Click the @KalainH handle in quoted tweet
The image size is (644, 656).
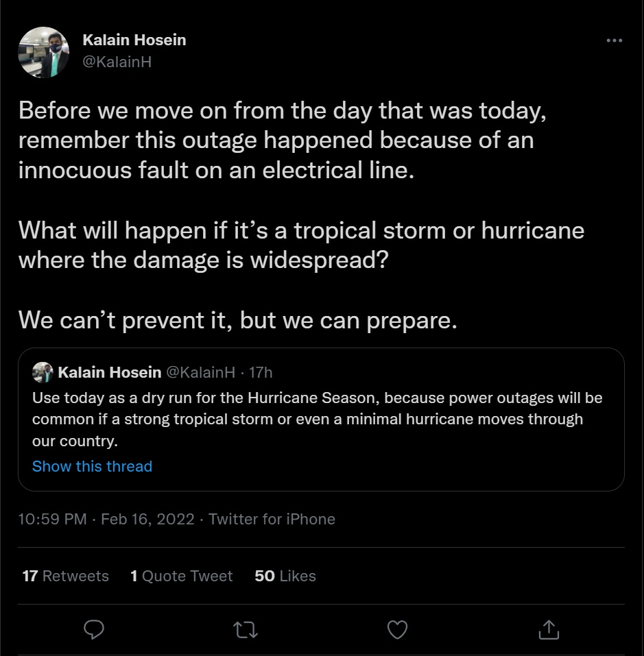(201, 372)
